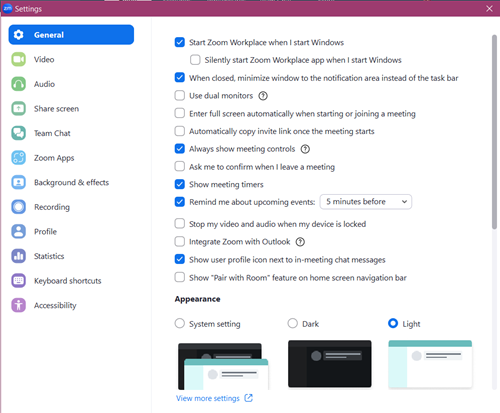Image resolution: width=500 pixels, height=413 pixels.
Task: Toggle minimize window to notification area checkbox
Action: (x=180, y=78)
